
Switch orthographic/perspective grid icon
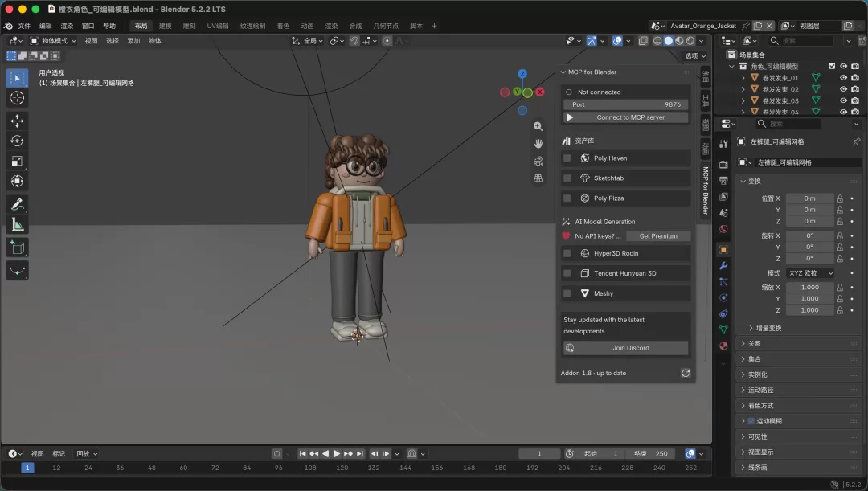pos(538,178)
